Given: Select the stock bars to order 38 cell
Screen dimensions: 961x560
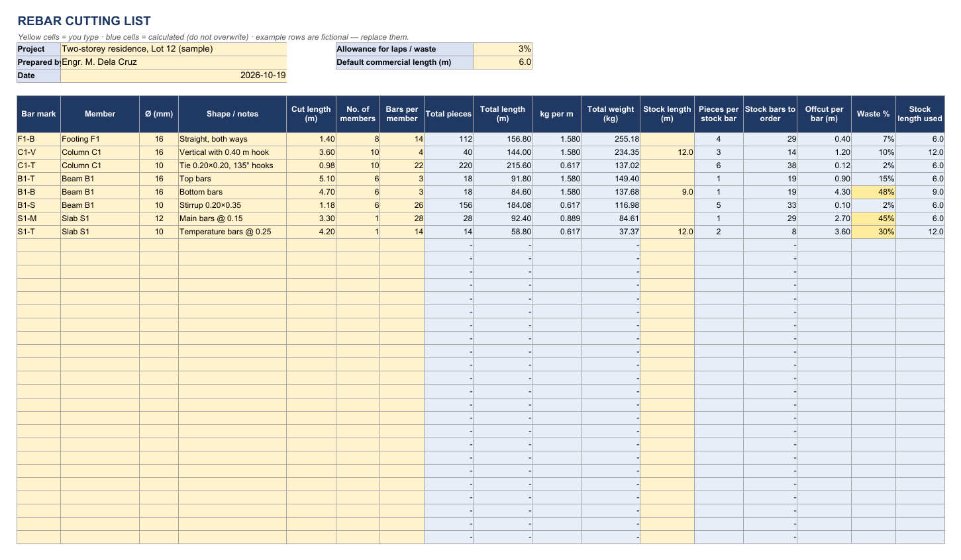Looking at the screenshot, I should click(x=770, y=165).
